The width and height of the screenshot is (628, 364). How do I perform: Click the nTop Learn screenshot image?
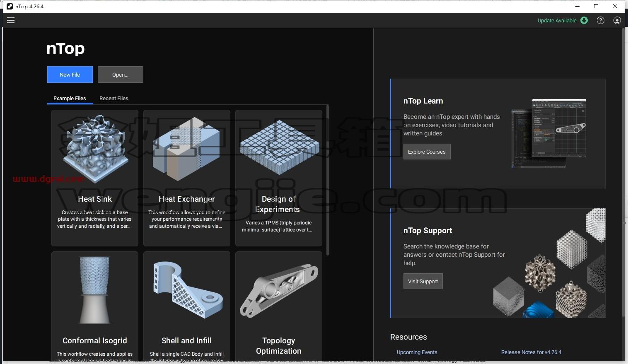point(549,133)
